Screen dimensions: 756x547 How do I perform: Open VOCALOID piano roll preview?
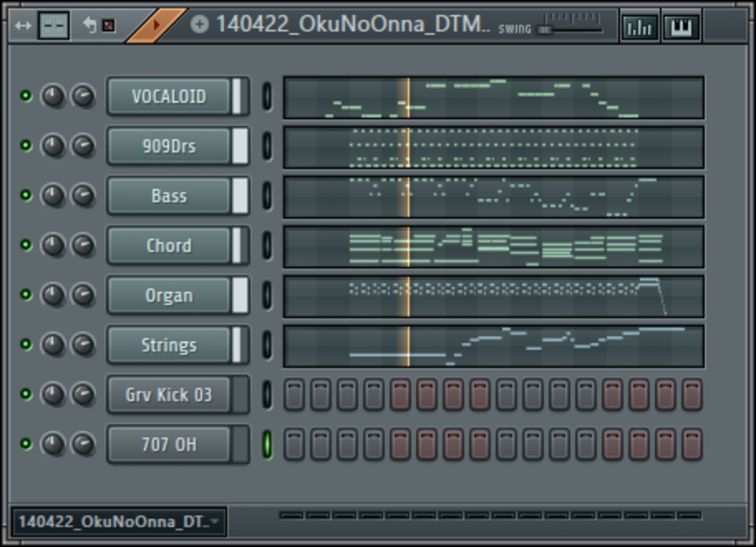(x=493, y=97)
